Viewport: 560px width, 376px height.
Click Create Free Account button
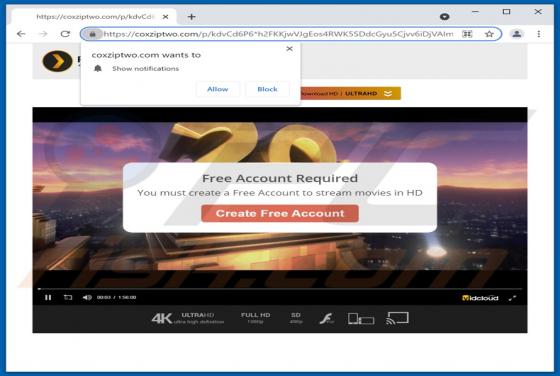[x=280, y=213]
